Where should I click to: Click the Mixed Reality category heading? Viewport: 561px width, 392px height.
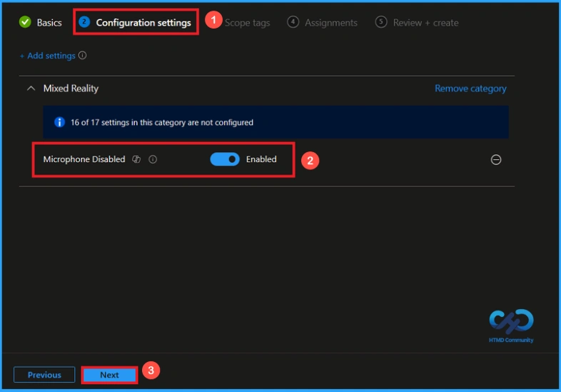[x=71, y=89]
